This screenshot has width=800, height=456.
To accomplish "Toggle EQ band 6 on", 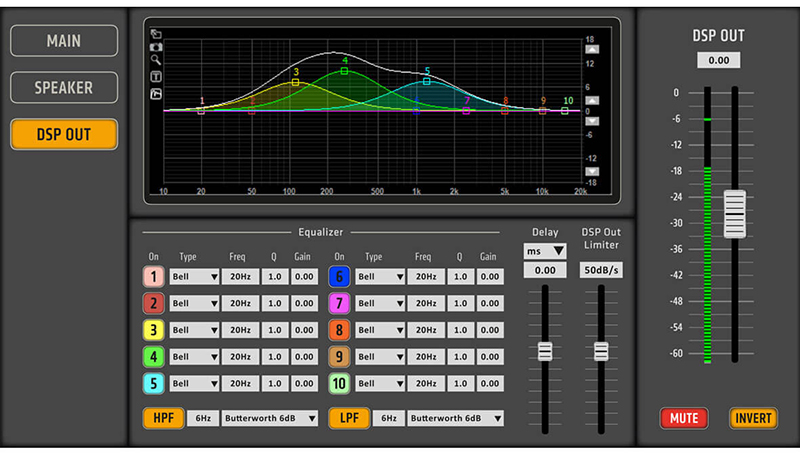I will click(x=339, y=276).
